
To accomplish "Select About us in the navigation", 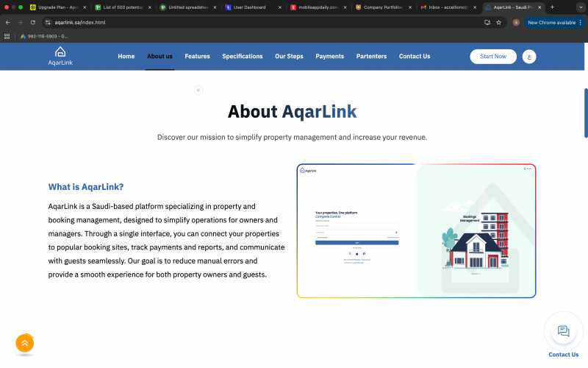I will (159, 57).
